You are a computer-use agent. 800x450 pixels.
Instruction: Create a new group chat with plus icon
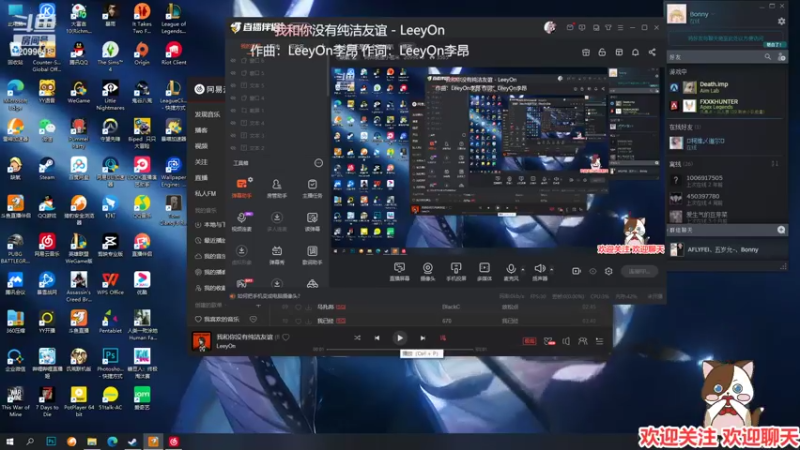[x=781, y=230]
